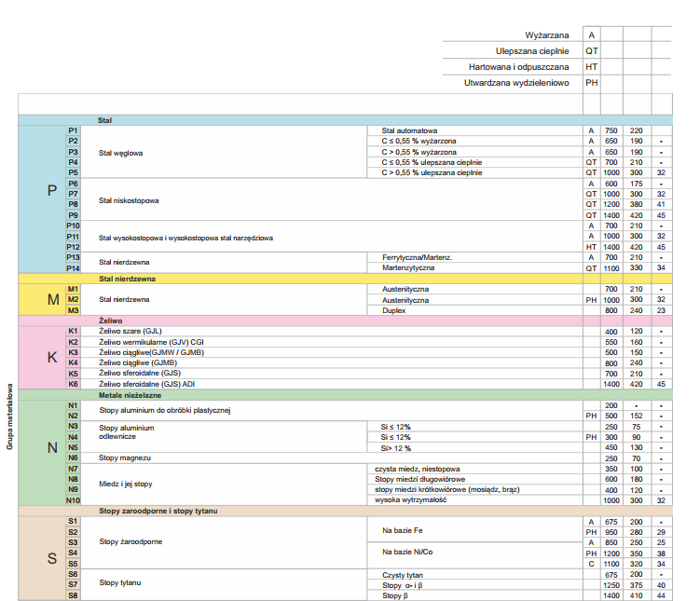This screenshot has width=700, height=601.
Task: Click the yellow 'Stal nierdzewna' header row
Action: (345, 279)
